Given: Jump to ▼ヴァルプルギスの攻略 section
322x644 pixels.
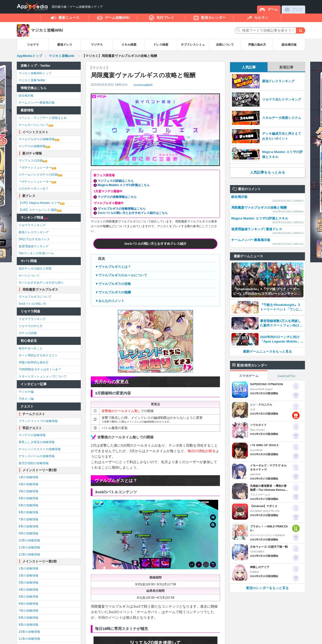Looking at the screenshot, I should pos(113,284).
